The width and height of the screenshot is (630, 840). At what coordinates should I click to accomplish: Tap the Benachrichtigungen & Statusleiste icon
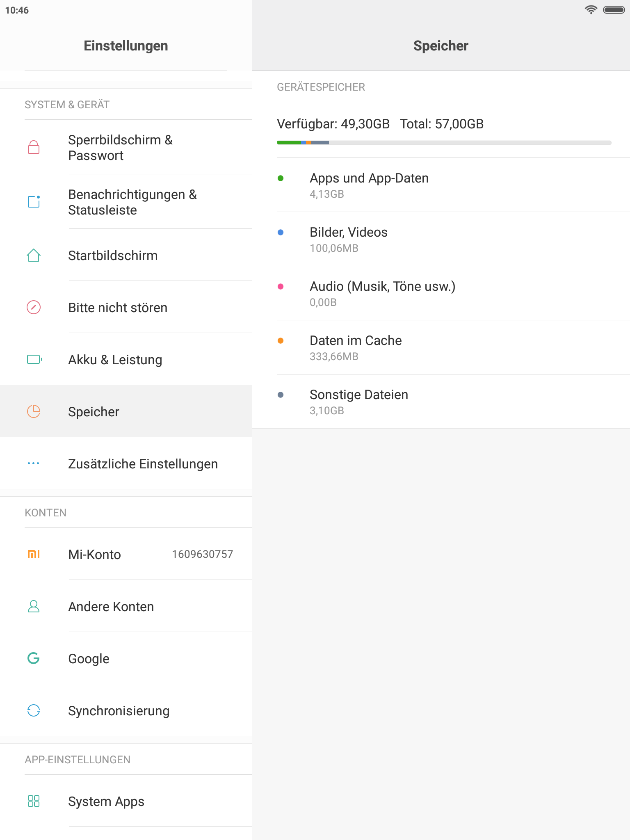(34, 201)
